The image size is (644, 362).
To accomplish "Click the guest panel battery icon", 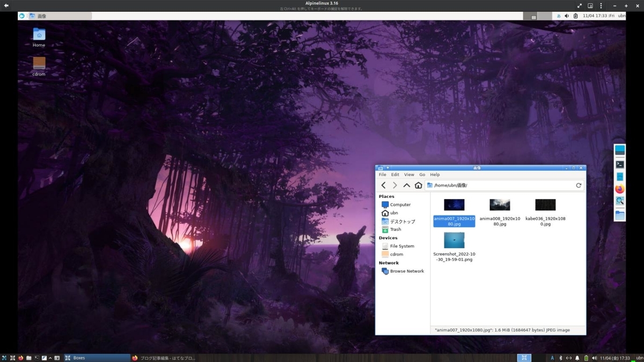I will point(575,16).
